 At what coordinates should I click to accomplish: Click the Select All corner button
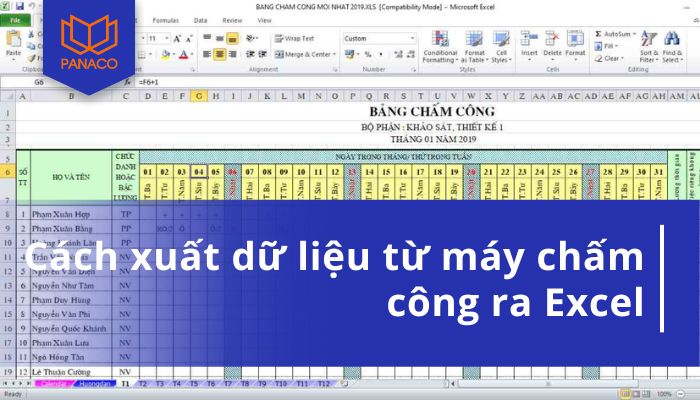[8, 96]
